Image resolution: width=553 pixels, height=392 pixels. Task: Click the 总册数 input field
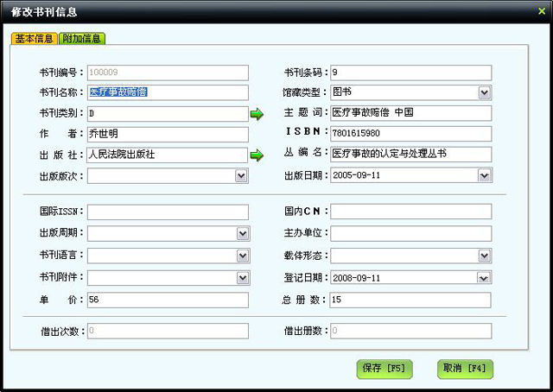pos(410,300)
